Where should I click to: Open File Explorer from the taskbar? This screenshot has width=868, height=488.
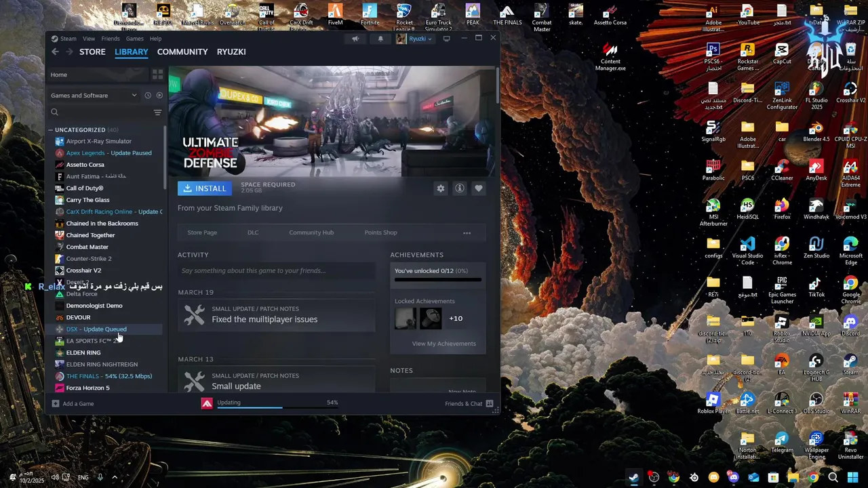click(793, 477)
